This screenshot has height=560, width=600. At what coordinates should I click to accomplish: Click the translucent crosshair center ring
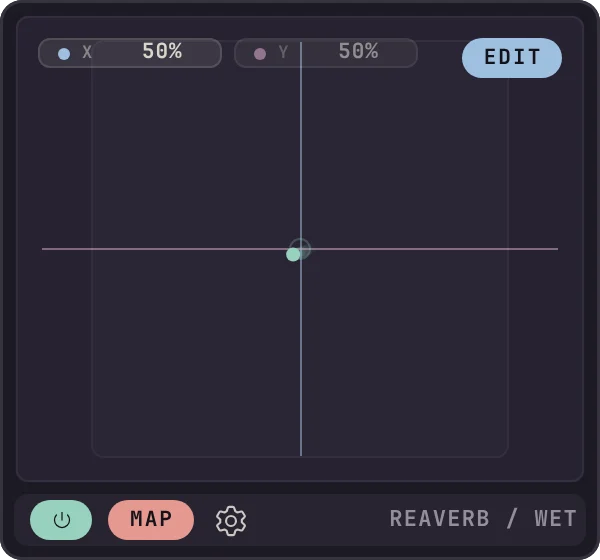[x=300, y=249]
